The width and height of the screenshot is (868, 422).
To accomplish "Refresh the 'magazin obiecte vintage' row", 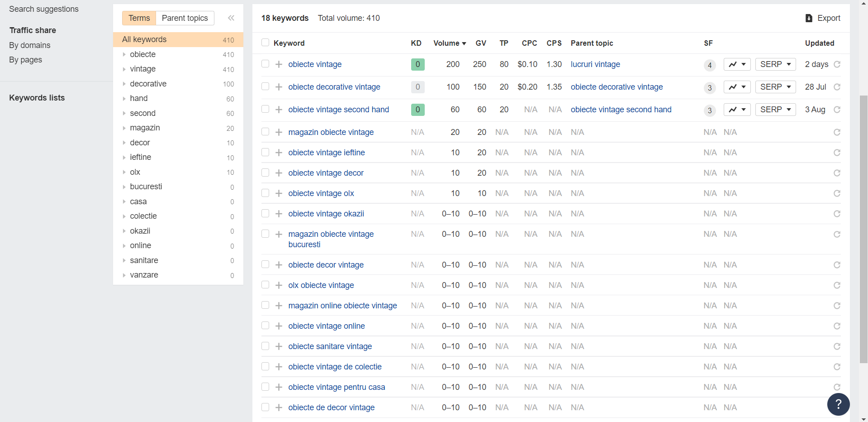I will pyautogui.click(x=837, y=132).
